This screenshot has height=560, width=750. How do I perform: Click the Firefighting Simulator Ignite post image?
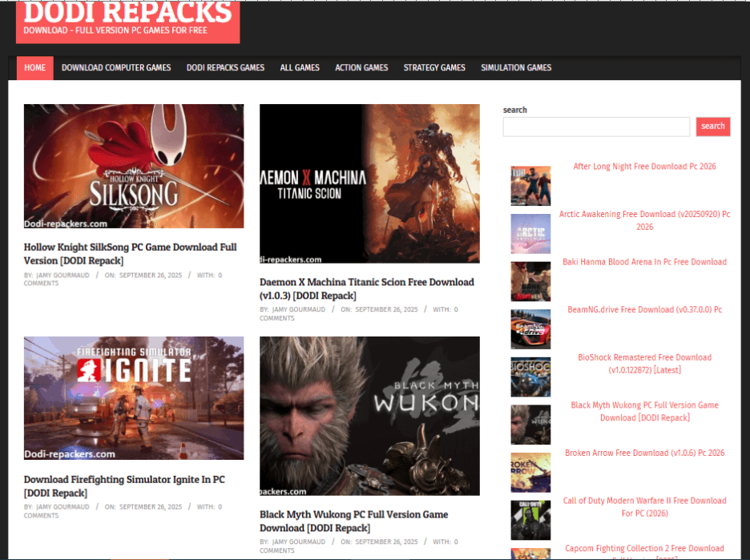click(x=134, y=398)
